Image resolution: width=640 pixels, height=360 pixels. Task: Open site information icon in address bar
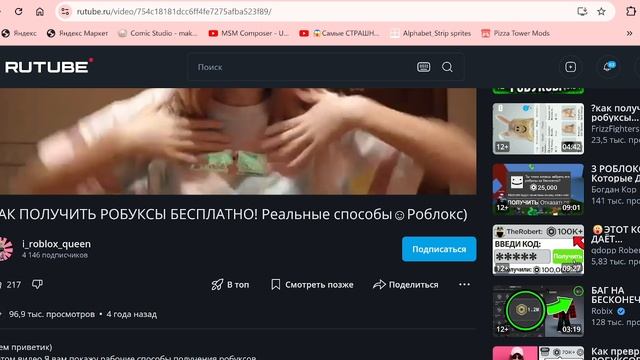(65, 11)
